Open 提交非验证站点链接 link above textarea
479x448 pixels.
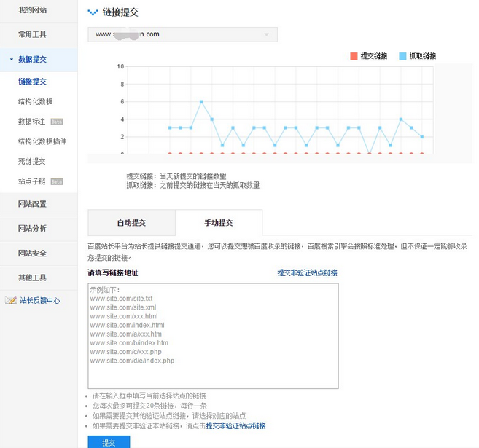coord(307,273)
